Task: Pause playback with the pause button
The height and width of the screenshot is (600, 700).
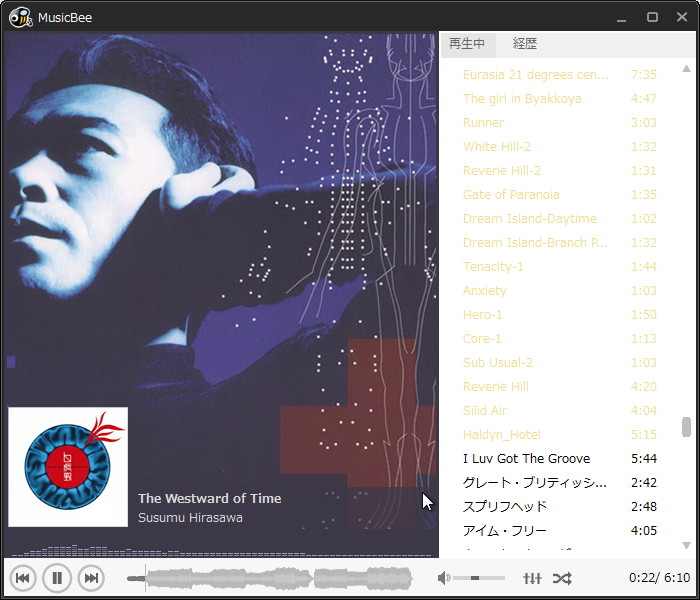Action: click(x=57, y=578)
